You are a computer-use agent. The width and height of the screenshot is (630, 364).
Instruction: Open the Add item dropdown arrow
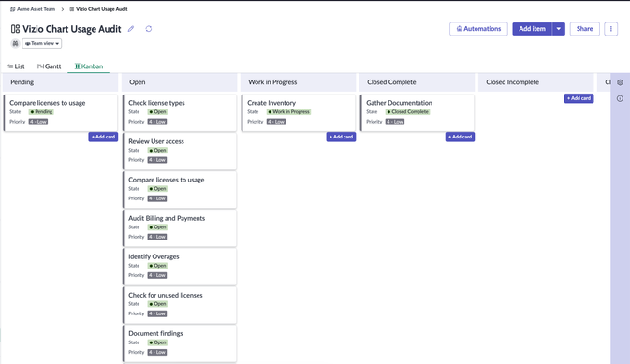click(559, 29)
